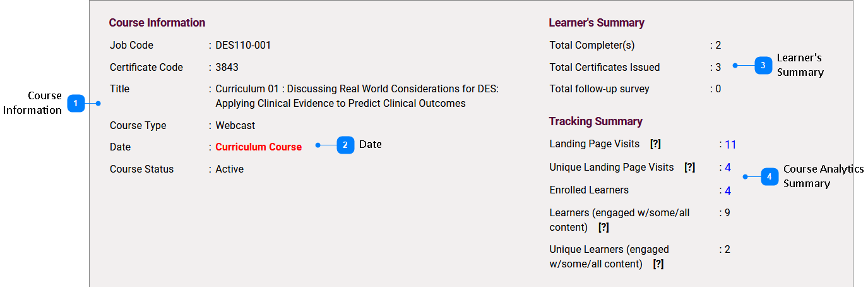Click the [?] help under Learners engaged content

point(603,227)
